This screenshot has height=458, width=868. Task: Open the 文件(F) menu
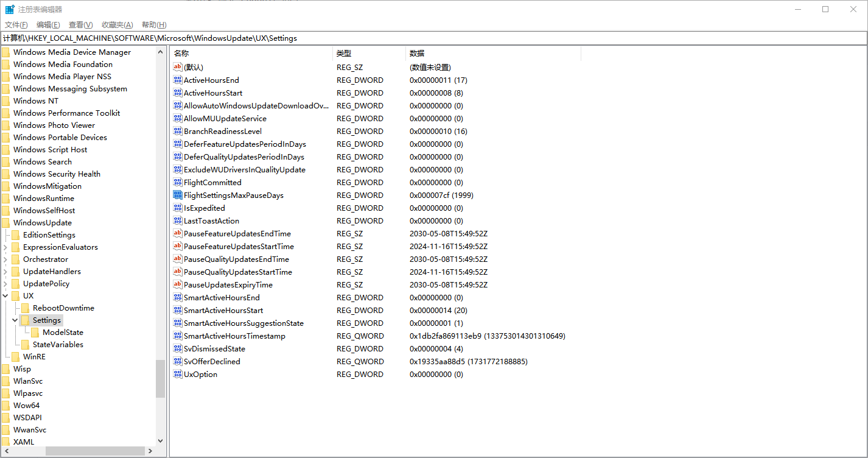pyautogui.click(x=16, y=25)
